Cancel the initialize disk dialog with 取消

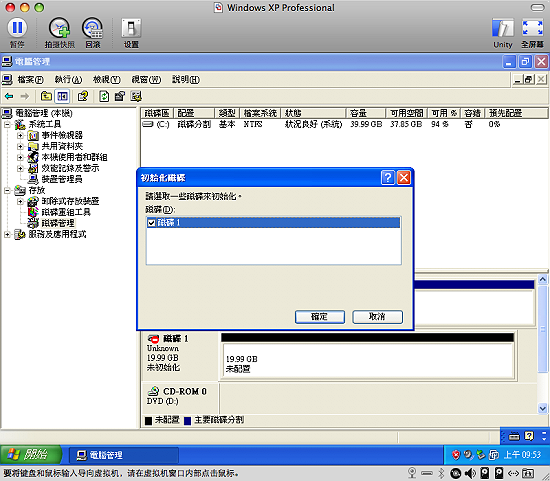point(377,317)
